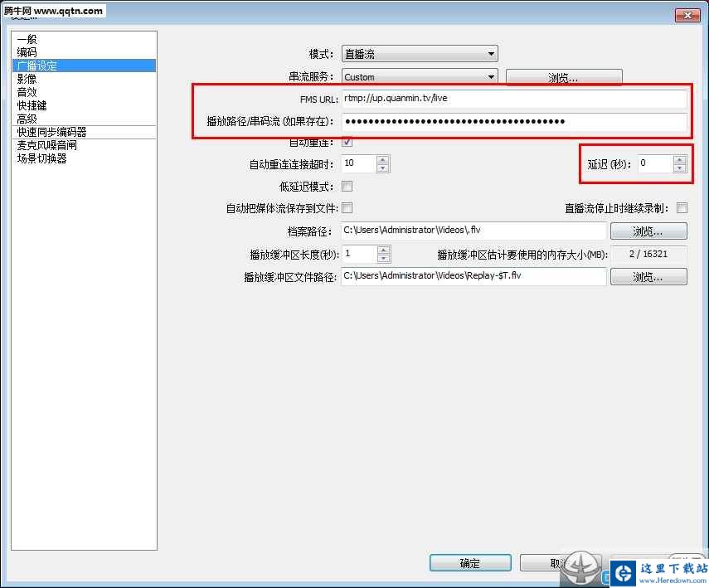
Task: Click the 播放路径/串码流 password field
Action: click(x=514, y=121)
